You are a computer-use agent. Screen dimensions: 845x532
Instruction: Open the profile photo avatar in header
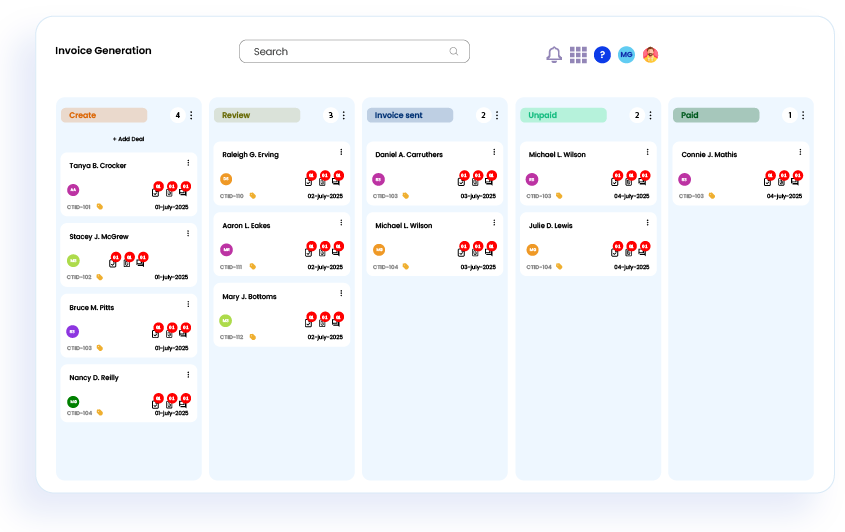point(650,54)
